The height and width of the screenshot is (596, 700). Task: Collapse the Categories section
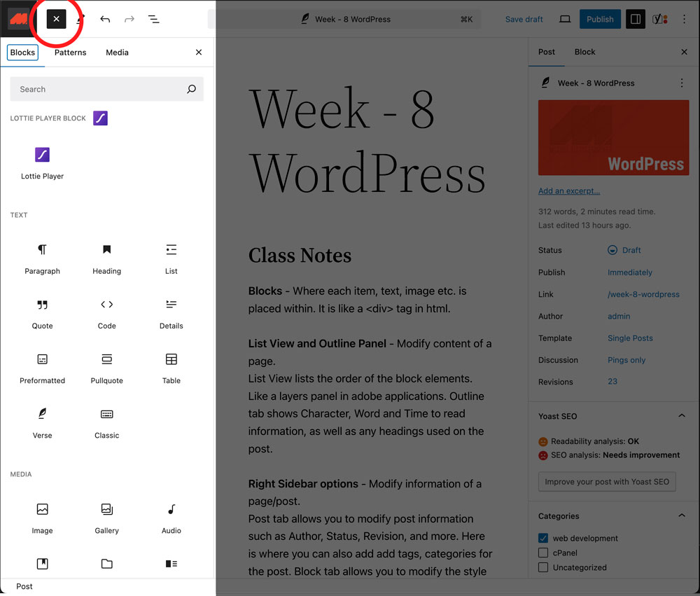[x=681, y=515]
